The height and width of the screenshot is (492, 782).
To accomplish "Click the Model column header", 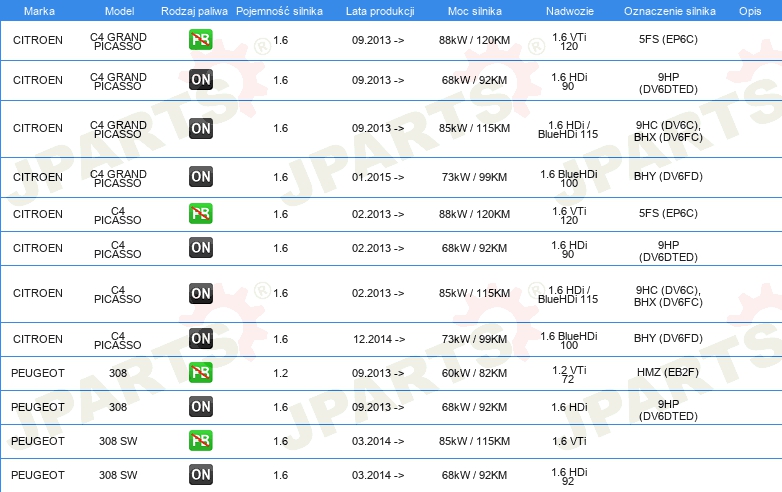I will (119, 11).
